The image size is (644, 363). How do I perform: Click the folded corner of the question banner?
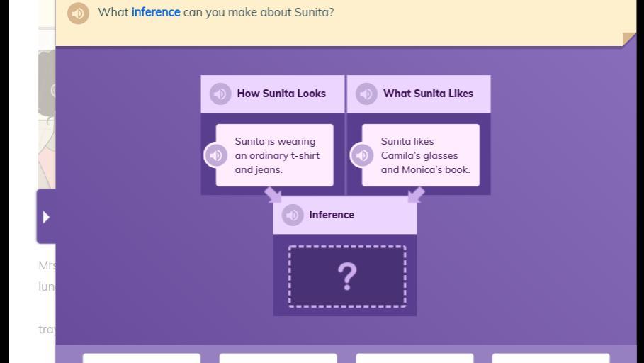click(x=628, y=39)
